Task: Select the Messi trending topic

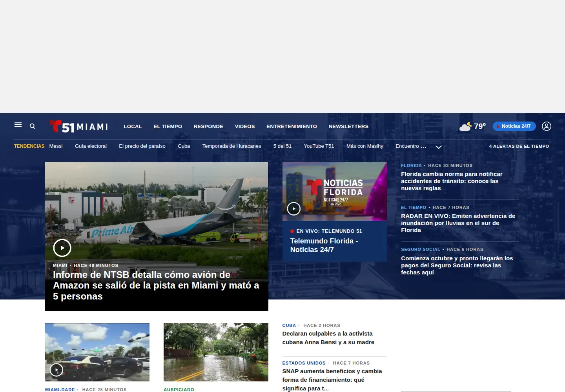Action: 56,146
